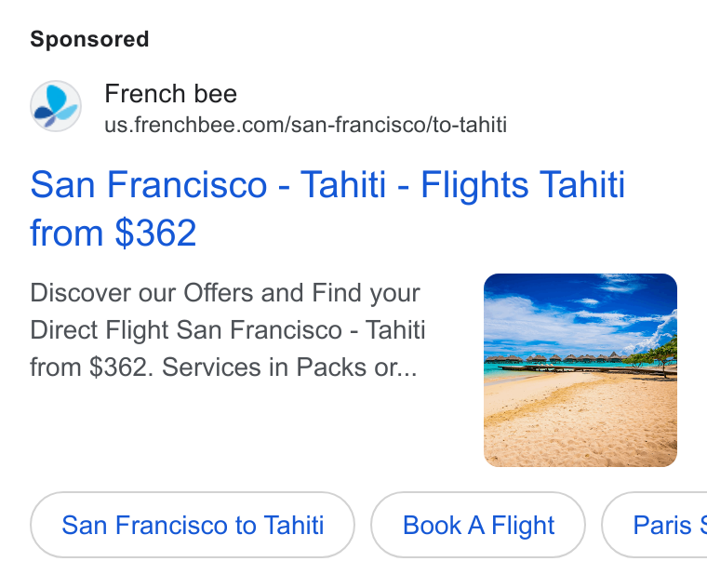Viewport: 707px width, 588px height.
Task: Click 'Flights Tahiti' in the blue headline
Action: coord(523,184)
